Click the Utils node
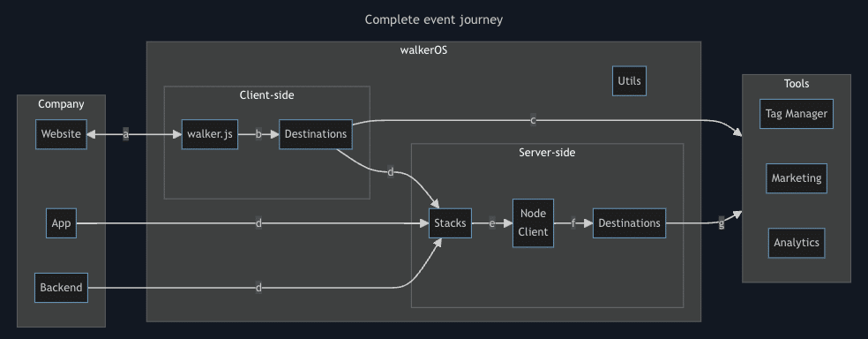 tap(630, 81)
